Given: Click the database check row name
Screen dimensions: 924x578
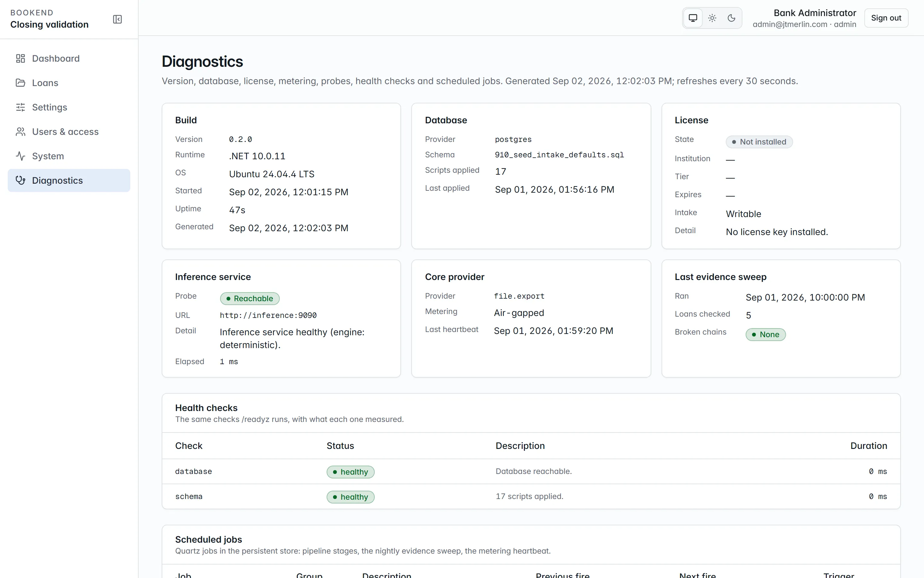Looking at the screenshot, I should pos(193,471).
